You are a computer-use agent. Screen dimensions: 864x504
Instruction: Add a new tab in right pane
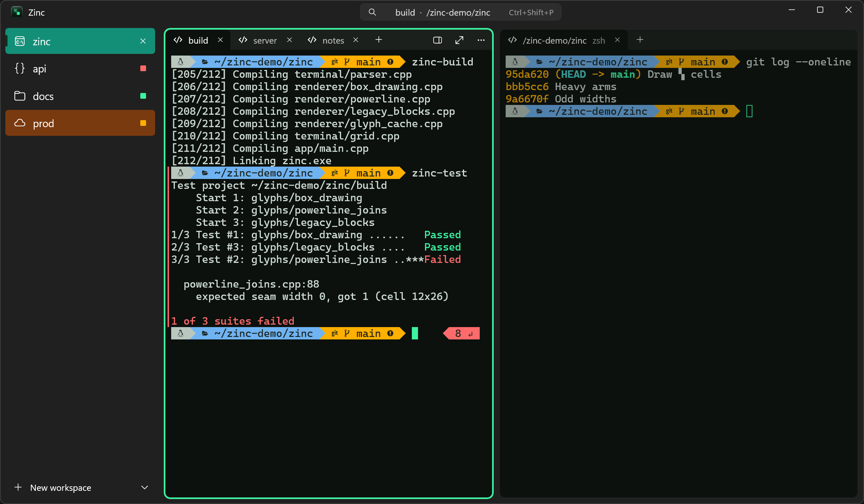coord(640,39)
